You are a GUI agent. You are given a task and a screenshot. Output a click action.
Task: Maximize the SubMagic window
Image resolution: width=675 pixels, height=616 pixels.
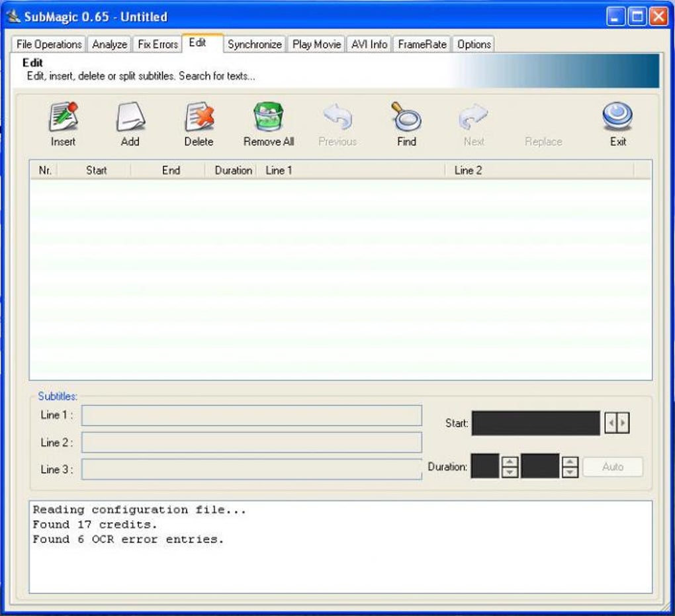pyautogui.click(x=637, y=17)
